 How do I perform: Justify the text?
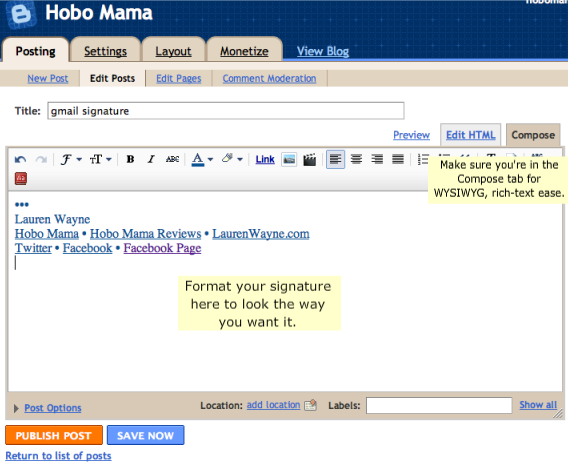pos(398,159)
